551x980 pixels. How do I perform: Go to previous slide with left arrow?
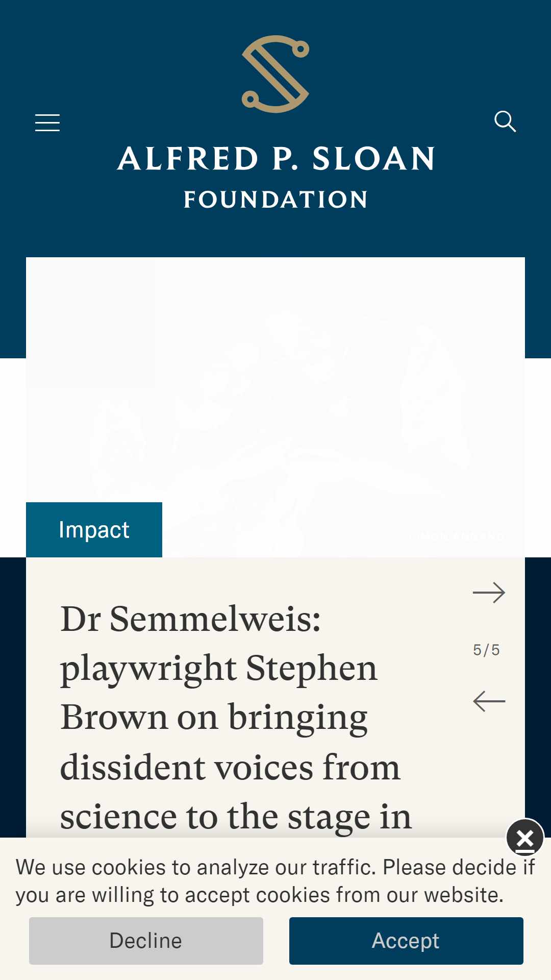pyautogui.click(x=489, y=701)
